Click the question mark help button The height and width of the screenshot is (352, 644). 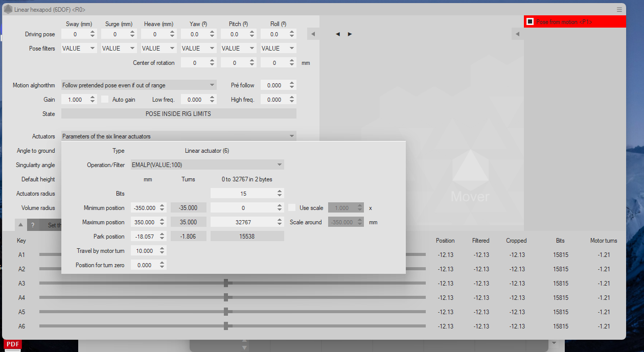pyautogui.click(x=33, y=225)
